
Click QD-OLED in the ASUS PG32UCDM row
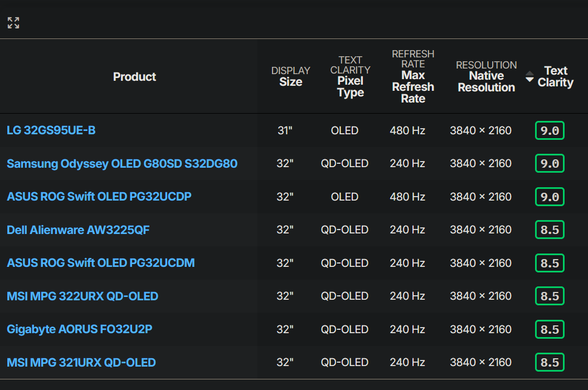pyautogui.click(x=344, y=263)
